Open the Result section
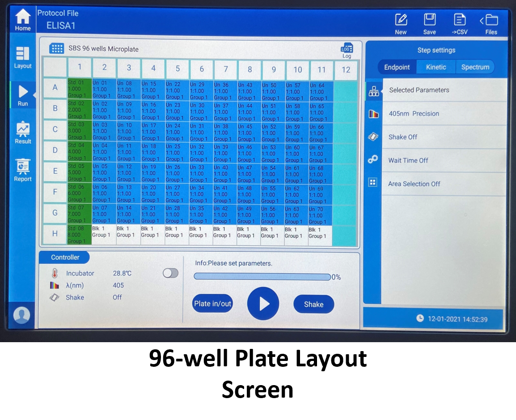The image size is (516, 420). [x=23, y=133]
